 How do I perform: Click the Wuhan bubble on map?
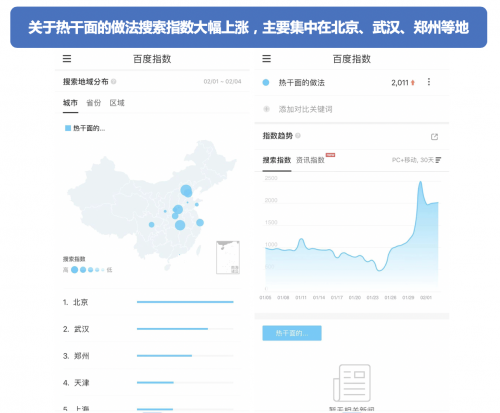[180, 225]
